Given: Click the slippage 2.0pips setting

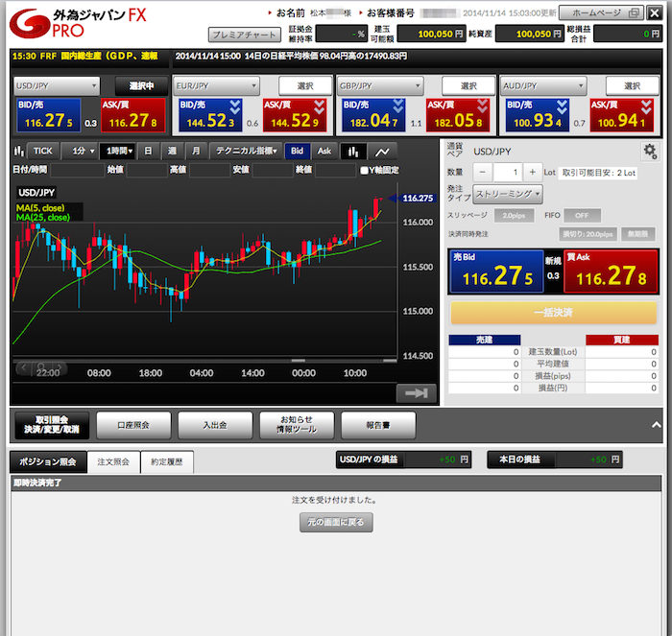Looking at the screenshot, I should 514,216.
